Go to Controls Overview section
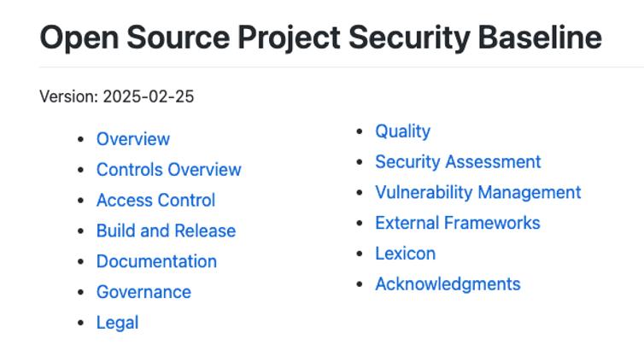The image size is (644, 362). 168,170
